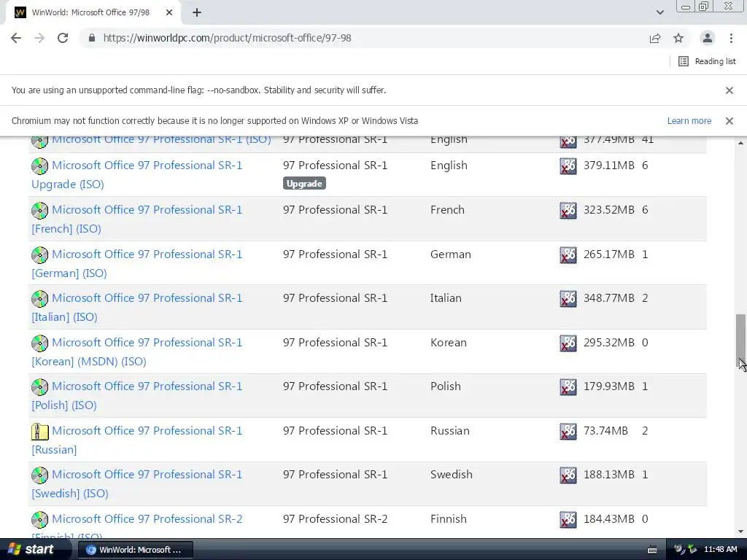
Task: Open Office 97 Professional SR-1 [Polish] (ISO)
Action: 136,396
